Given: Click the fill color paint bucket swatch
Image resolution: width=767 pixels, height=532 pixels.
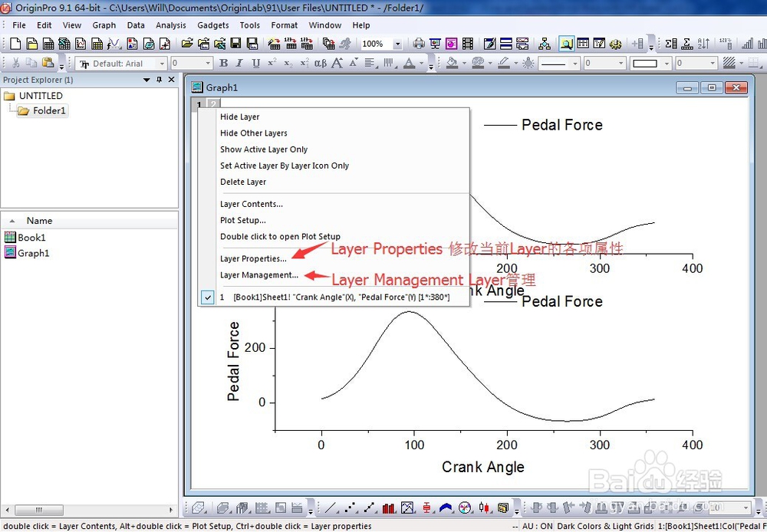Looking at the screenshot, I should click(453, 63).
